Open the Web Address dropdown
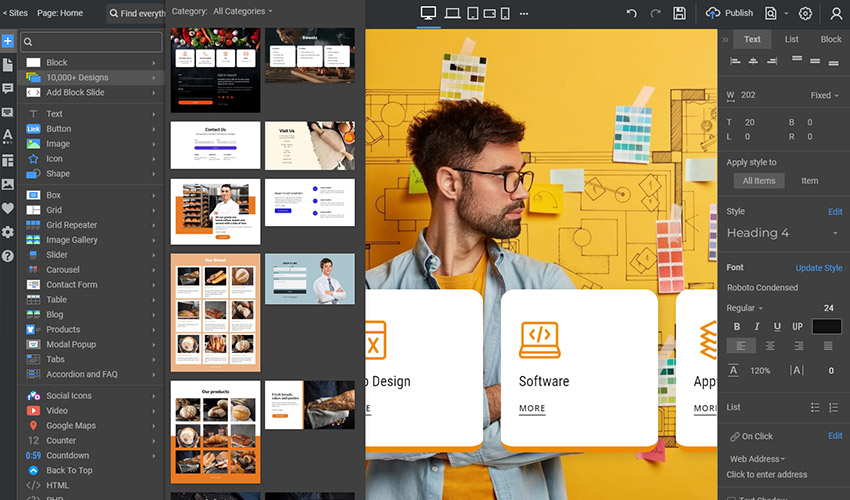 [757, 459]
